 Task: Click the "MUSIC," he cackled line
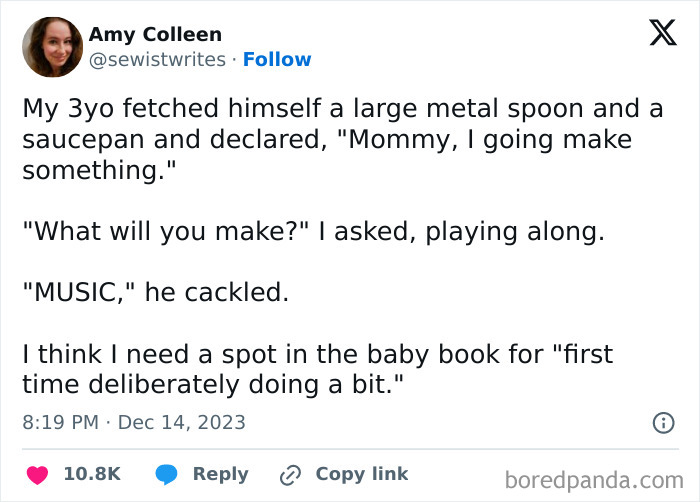click(x=155, y=292)
